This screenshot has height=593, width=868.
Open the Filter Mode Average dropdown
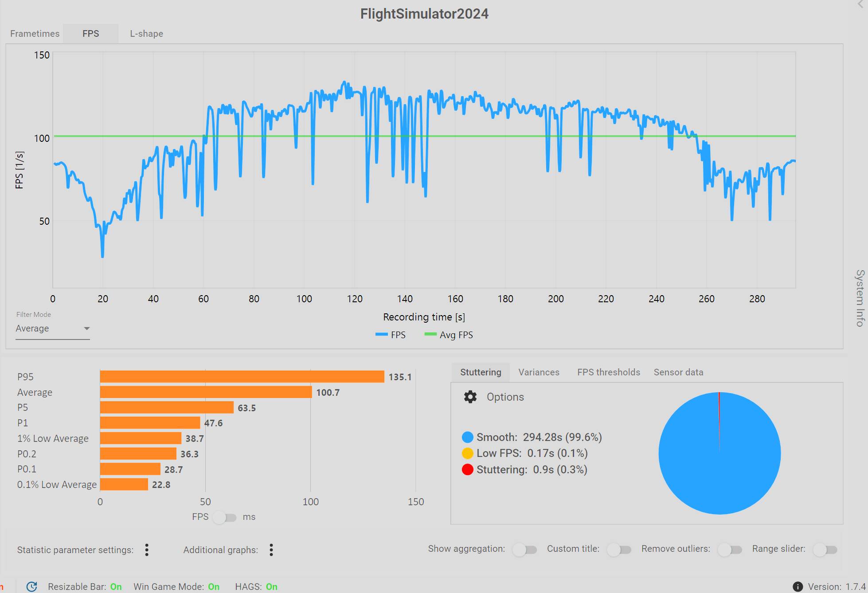[x=53, y=328]
